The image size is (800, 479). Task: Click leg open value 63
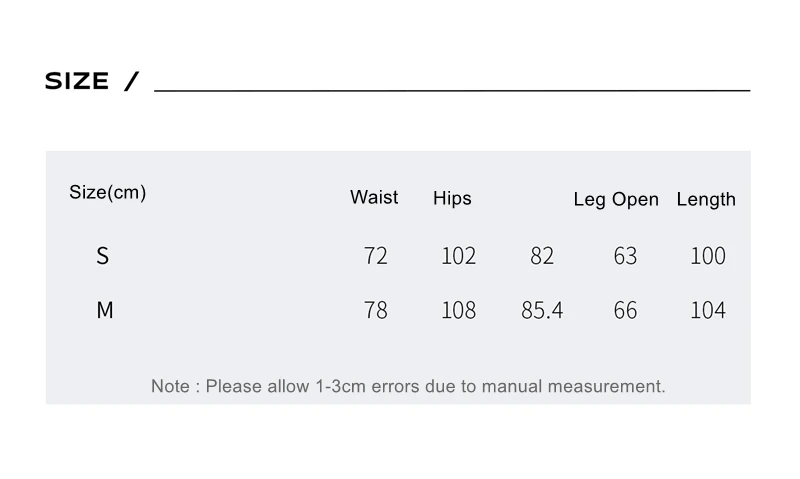(625, 256)
